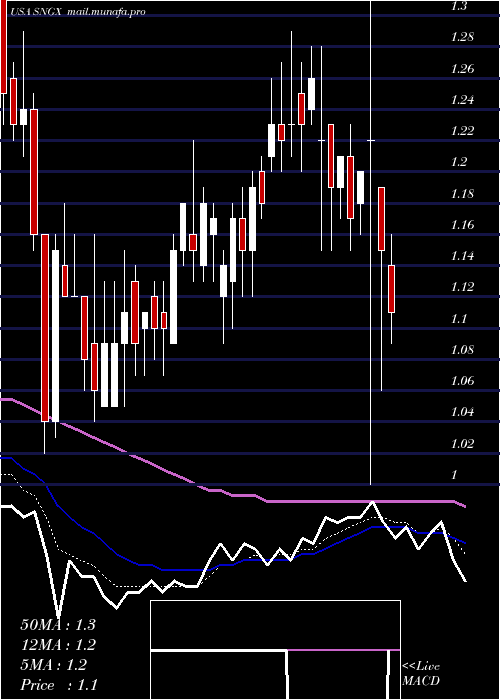Select the 1.16 price axis label

pos(462,225)
